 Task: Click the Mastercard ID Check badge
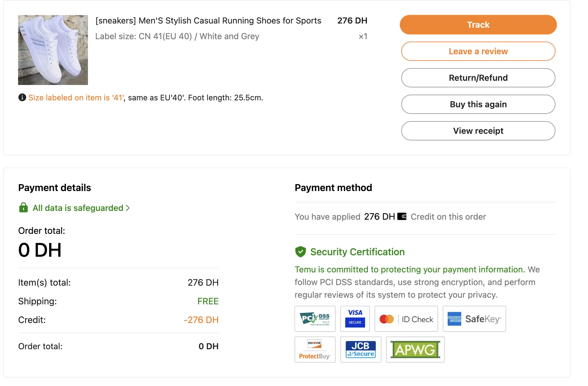(x=406, y=319)
